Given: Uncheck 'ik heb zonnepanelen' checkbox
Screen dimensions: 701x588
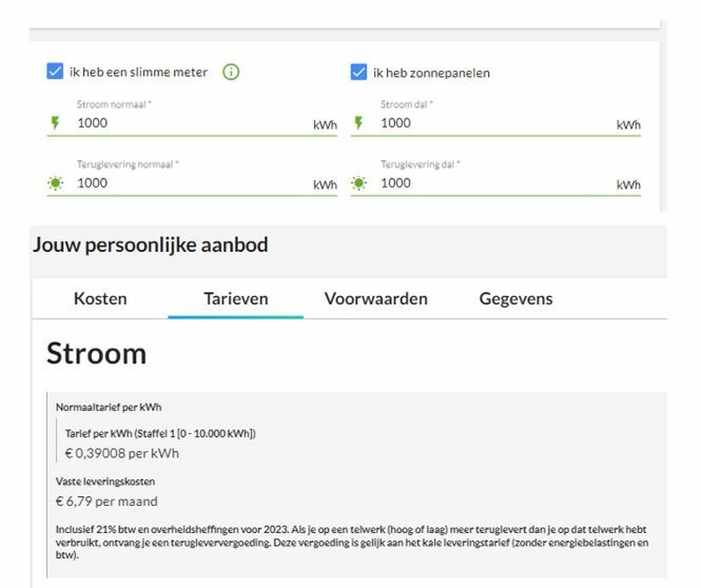Looking at the screenshot, I should (359, 72).
